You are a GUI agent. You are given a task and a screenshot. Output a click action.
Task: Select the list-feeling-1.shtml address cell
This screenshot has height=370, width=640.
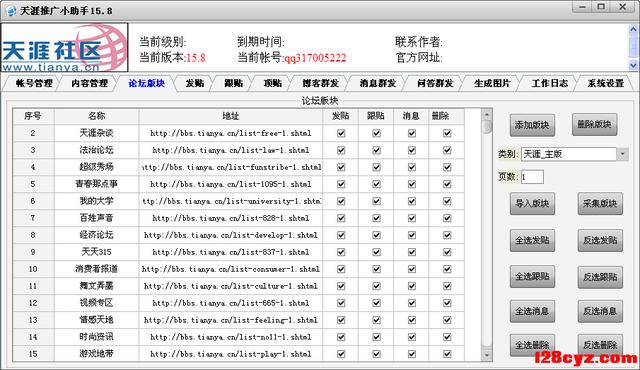click(231, 320)
